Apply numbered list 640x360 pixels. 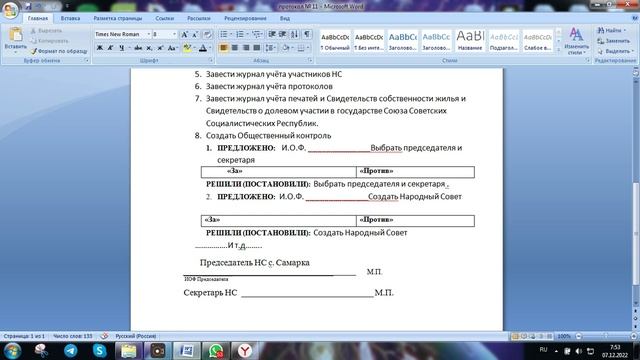pos(240,34)
